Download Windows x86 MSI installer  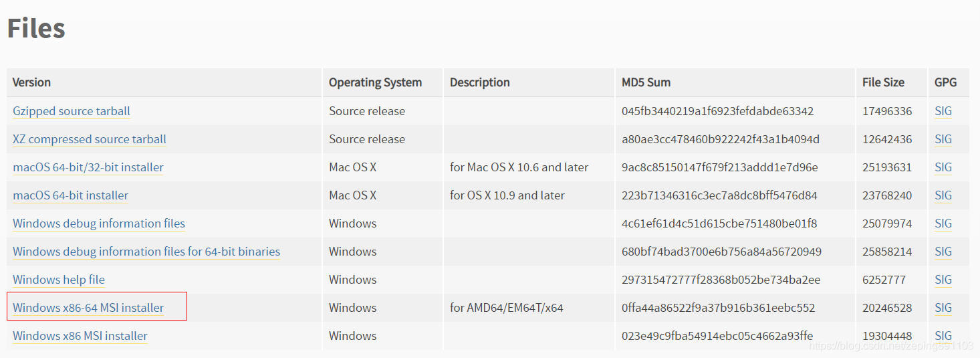click(x=80, y=336)
